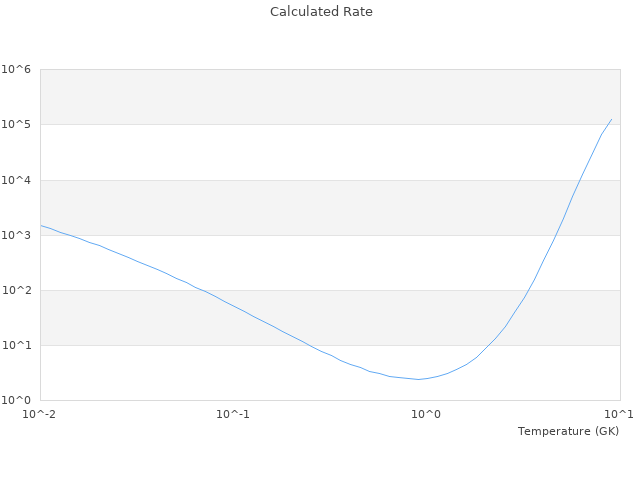Click the 10^0 y-axis tick label
The width and height of the screenshot is (640, 480).
tap(16, 400)
